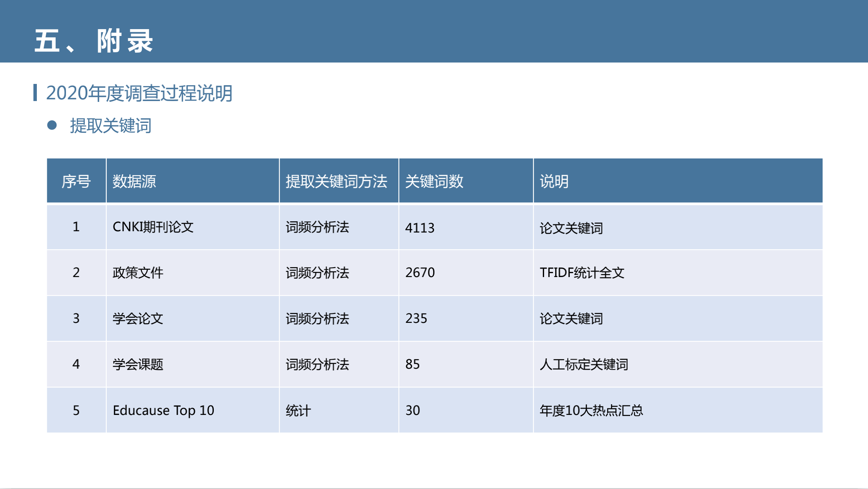Click the 年度10大热点汇总 description cell
The width and height of the screenshot is (868, 489).
(x=591, y=410)
